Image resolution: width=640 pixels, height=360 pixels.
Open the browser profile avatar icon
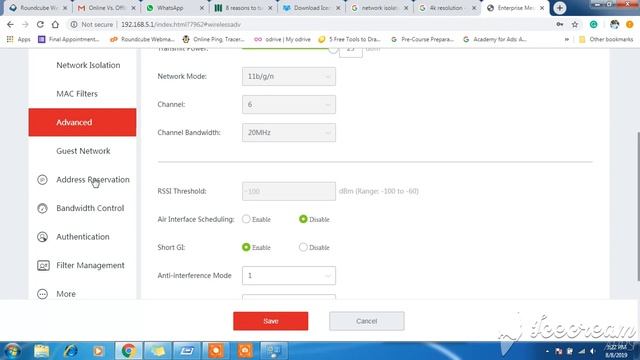click(x=614, y=24)
